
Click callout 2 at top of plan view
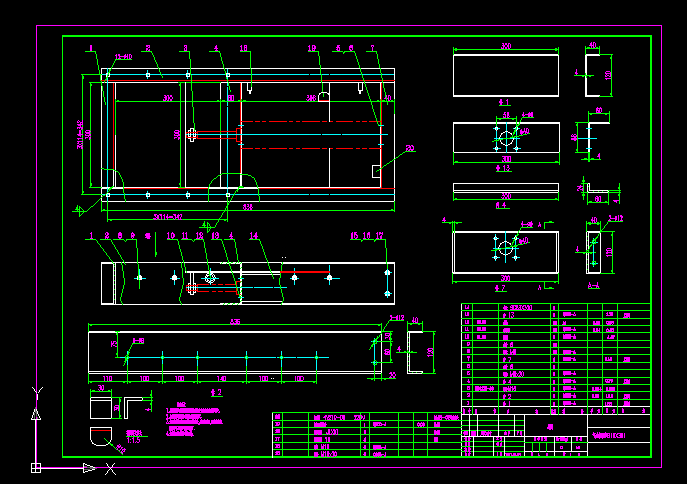pos(147,48)
